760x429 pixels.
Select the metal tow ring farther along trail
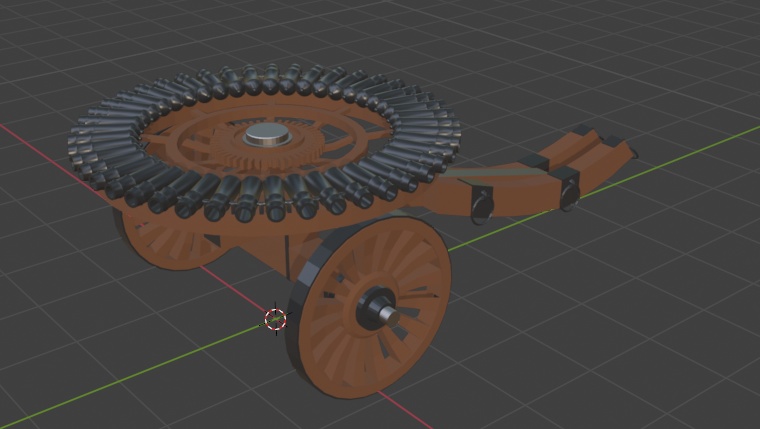pos(570,194)
